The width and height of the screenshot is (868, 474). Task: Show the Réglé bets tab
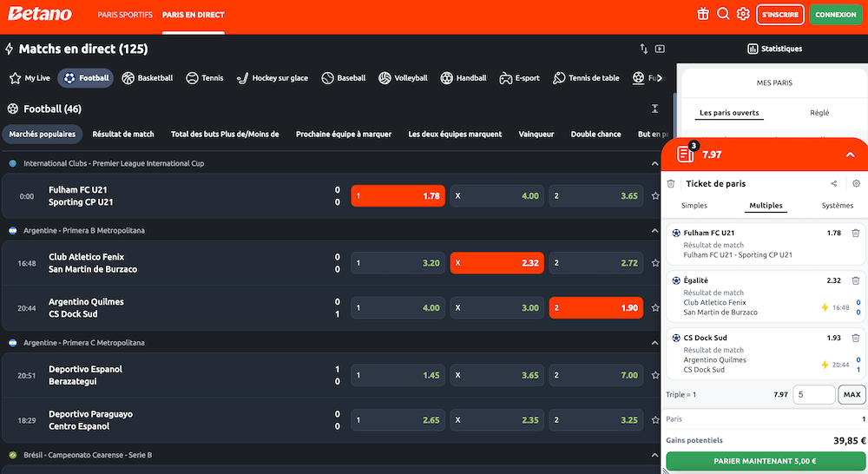coord(819,112)
